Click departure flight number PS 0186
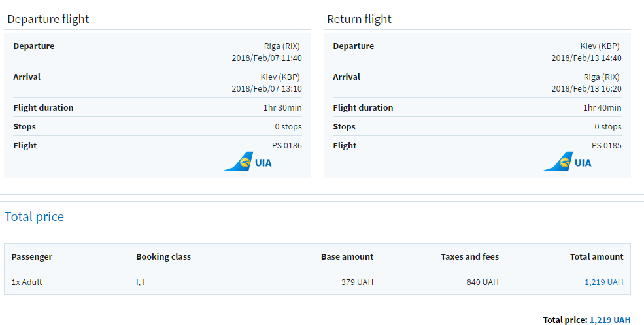Viewport: 644px width, 325px height. pos(287,145)
